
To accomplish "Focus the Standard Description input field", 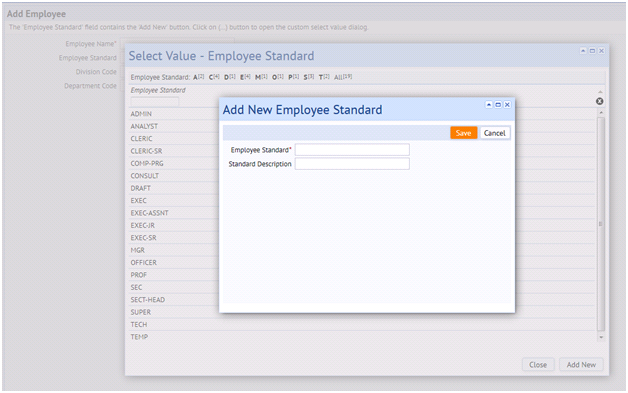I will (352, 164).
